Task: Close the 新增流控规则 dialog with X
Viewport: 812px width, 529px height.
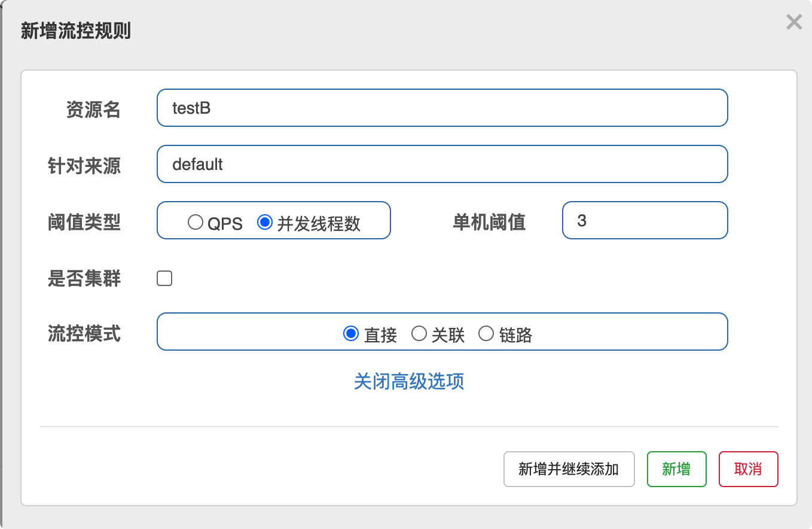Action: (793, 23)
